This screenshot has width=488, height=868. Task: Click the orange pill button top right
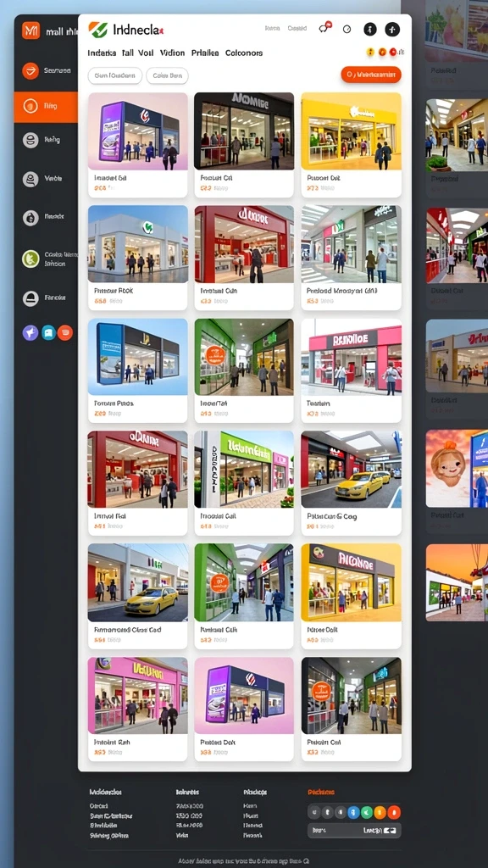pos(371,75)
